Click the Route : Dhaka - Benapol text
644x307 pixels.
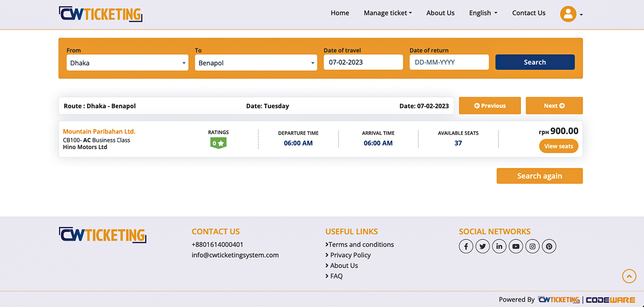[x=100, y=106]
